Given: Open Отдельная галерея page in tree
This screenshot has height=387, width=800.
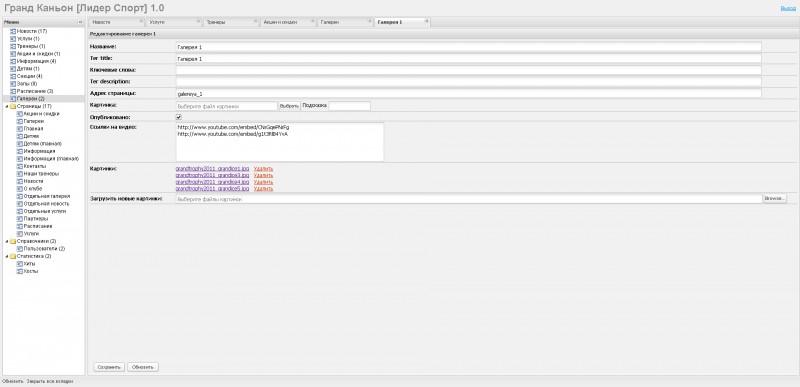Looking at the screenshot, I should pos(47,196).
